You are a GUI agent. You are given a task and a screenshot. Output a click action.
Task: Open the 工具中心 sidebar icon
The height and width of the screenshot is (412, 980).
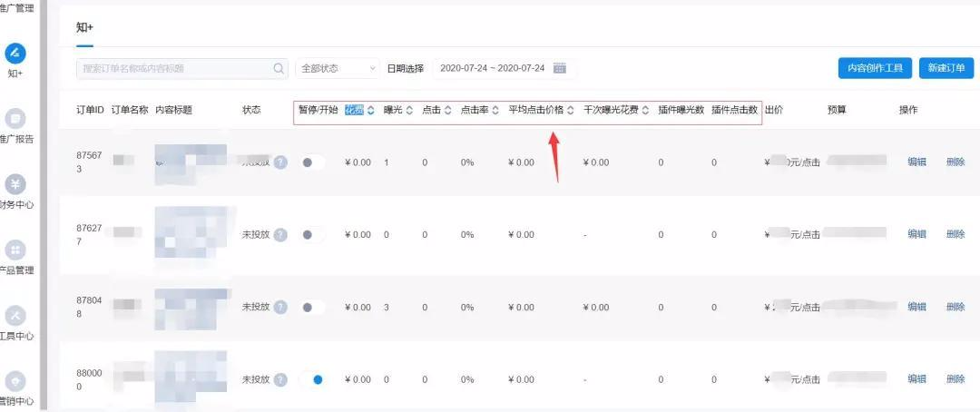click(15, 316)
